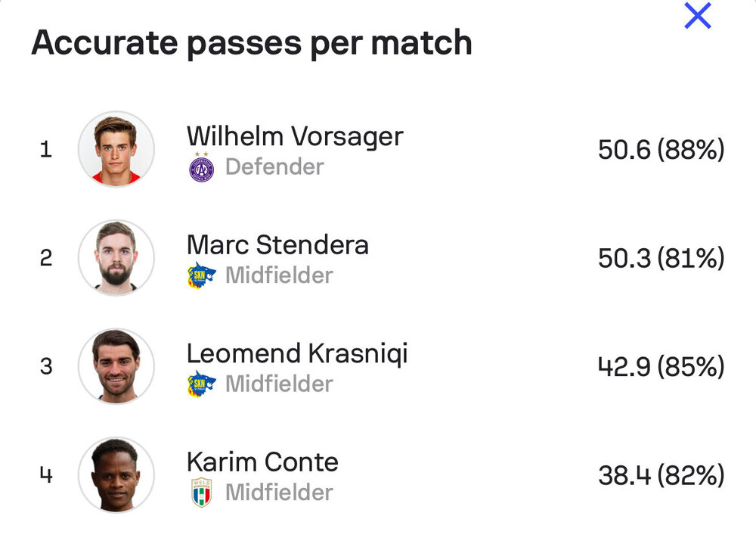
Task: Select the Karim Conte name link
Action: 263,462
